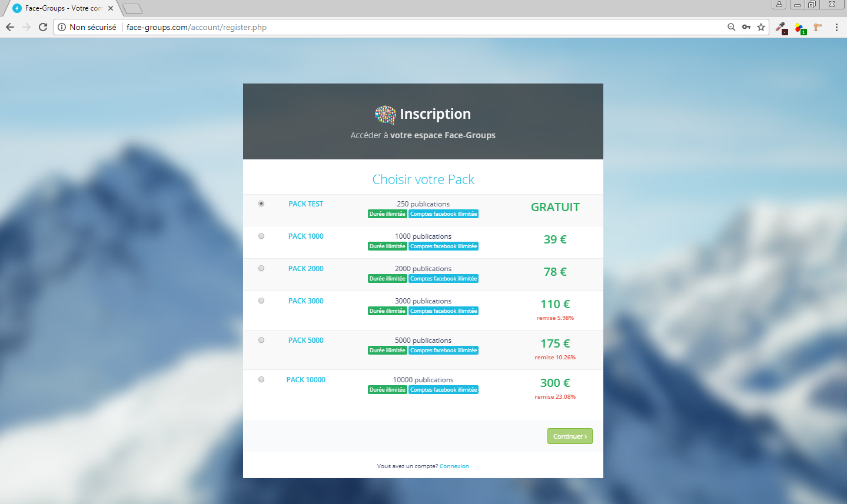Click the browser back arrow
This screenshot has width=847, height=504.
pos(10,27)
